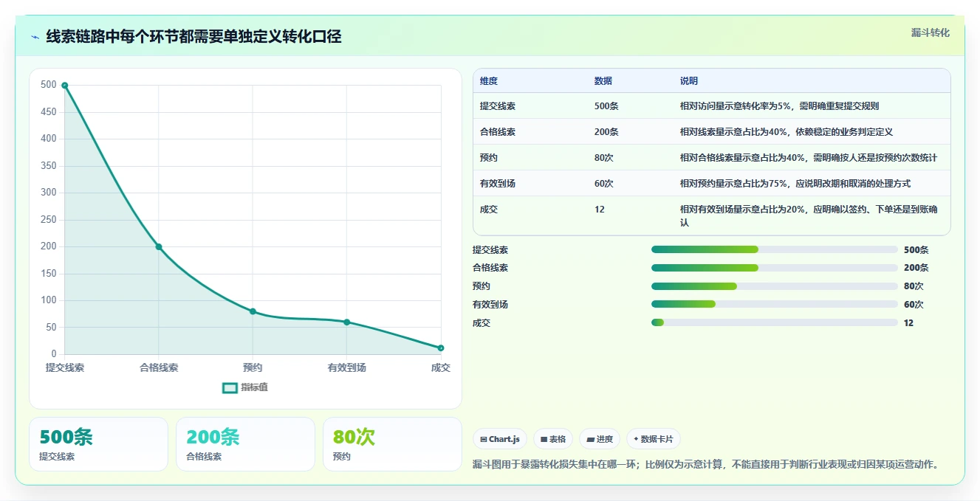Screen dimensions: 980x501
Task: Click the description about 业务判定定义
Action: [787, 132]
